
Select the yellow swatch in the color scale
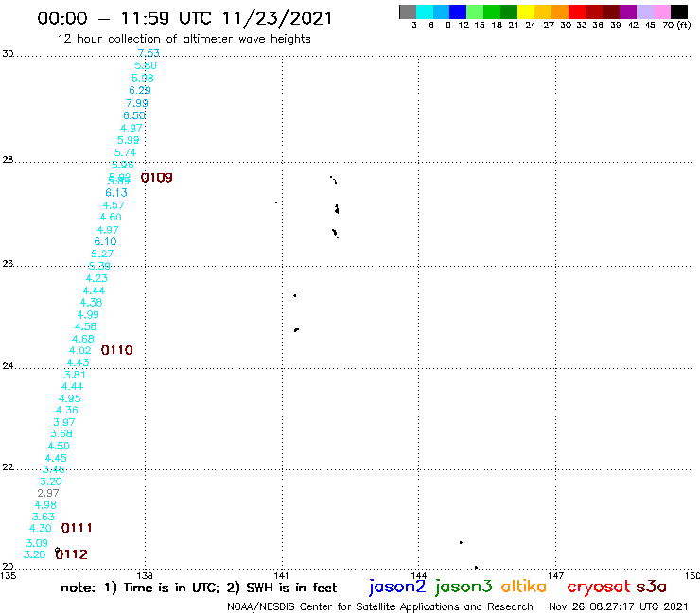click(x=526, y=11)
